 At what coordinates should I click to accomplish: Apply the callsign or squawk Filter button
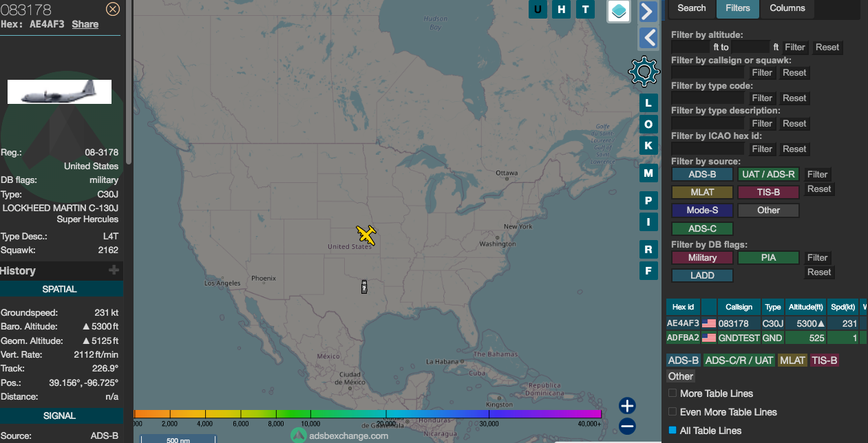click(762, 73)
